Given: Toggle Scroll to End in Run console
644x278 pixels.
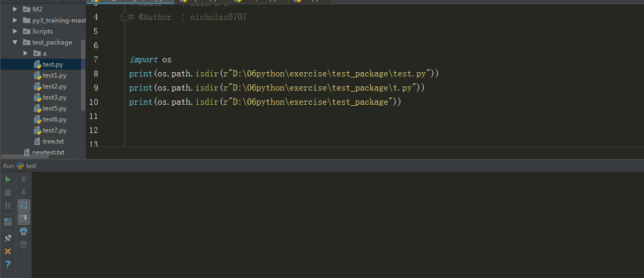Looking at the screenshot, I should 24,218.
